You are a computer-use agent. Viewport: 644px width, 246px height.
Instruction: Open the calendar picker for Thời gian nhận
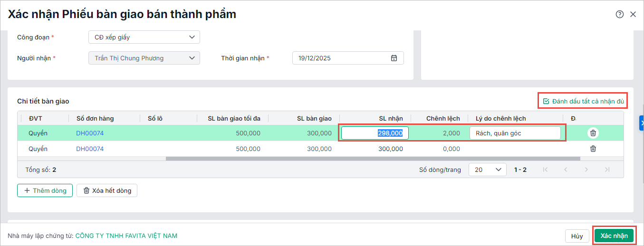click(x=394, y=58)
